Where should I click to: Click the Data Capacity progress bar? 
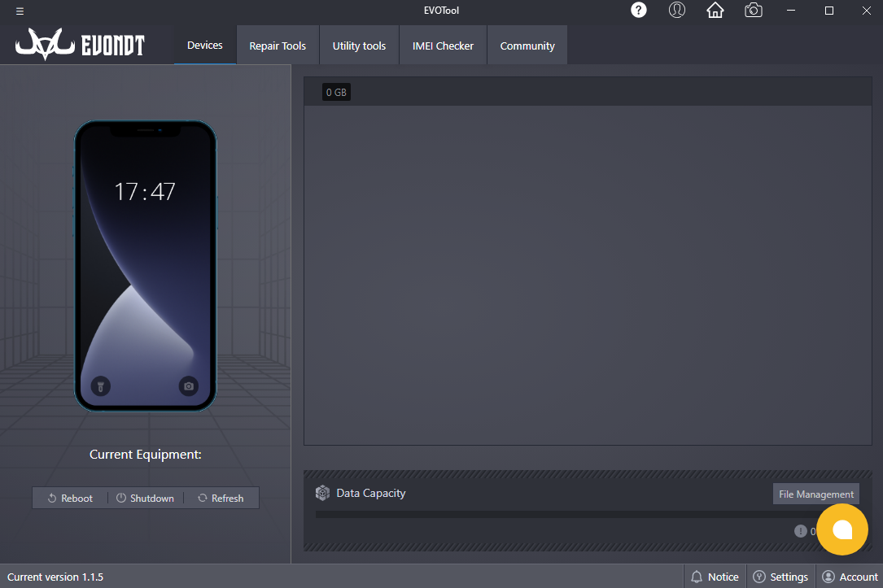562,514
